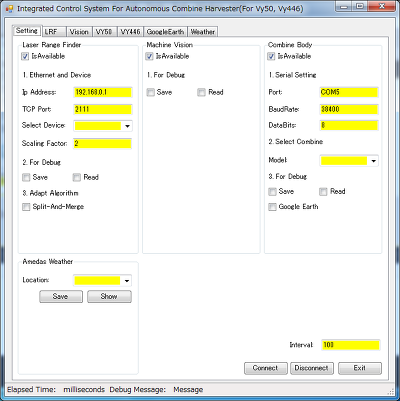Click the DataBits input field
The width and height of the screenshot is (400, 401).
click(349, 126)
